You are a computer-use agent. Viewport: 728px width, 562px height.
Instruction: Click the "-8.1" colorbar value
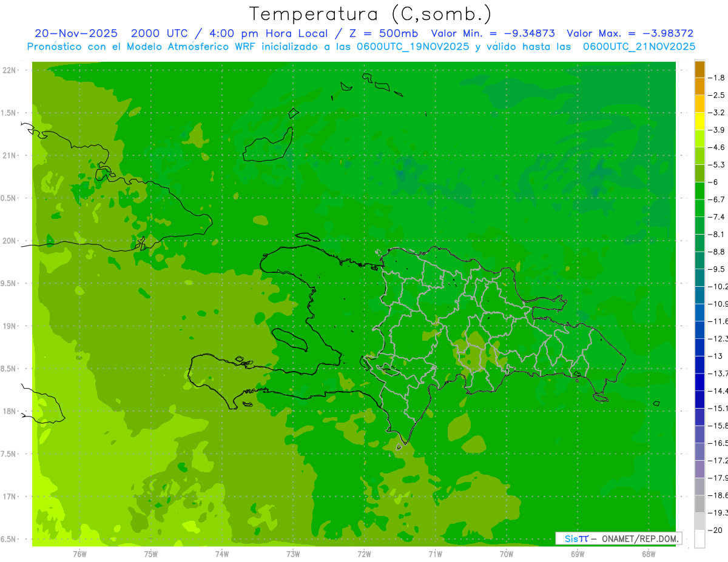(x=717, y=234)
